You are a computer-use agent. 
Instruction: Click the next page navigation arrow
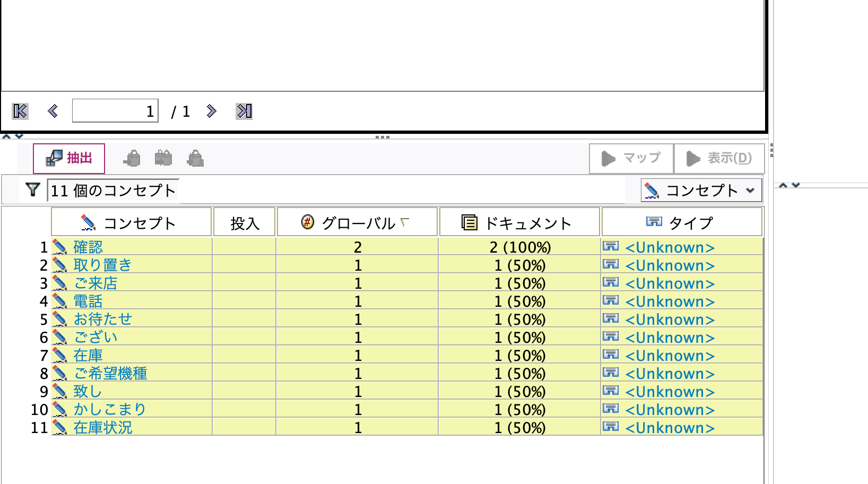point(212,111)
